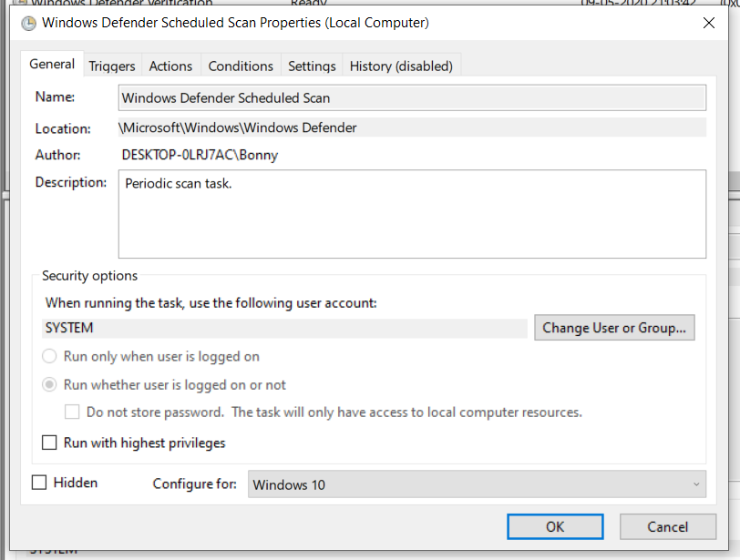Toggle the Do not store password checkbox
740x560 pixels.
pos(72,412)
